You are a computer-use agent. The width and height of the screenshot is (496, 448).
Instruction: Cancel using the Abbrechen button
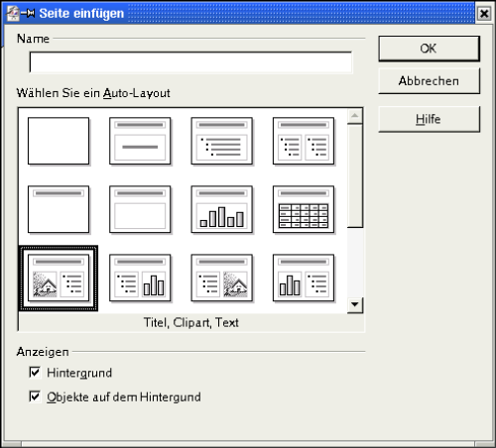[x=429, y=81]
